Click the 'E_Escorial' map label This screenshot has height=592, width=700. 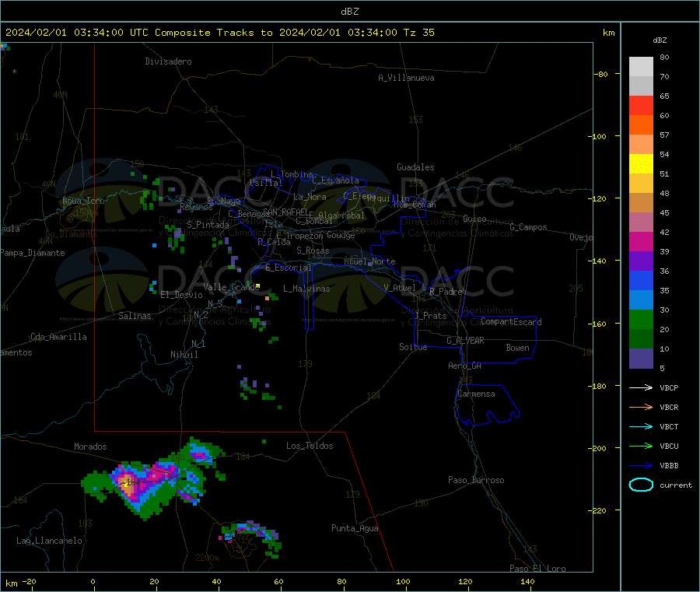click(x=288, y=268)
